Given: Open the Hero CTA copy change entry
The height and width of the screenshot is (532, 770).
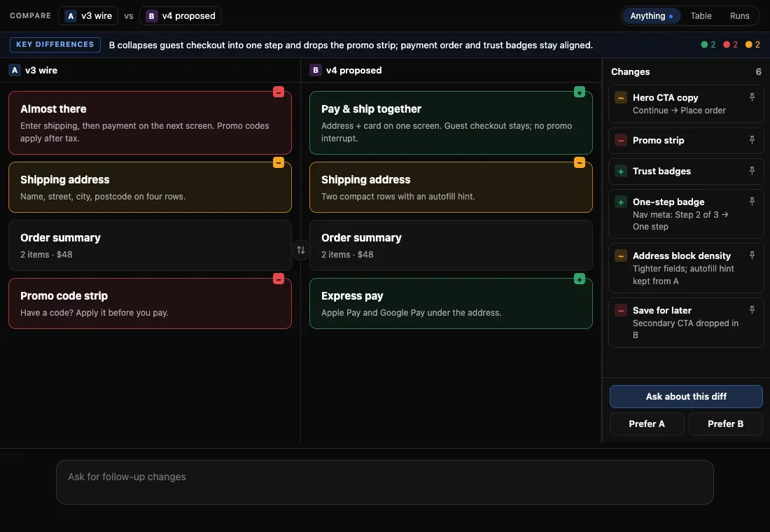Looking at the screenshot, I should pos(686,104).
